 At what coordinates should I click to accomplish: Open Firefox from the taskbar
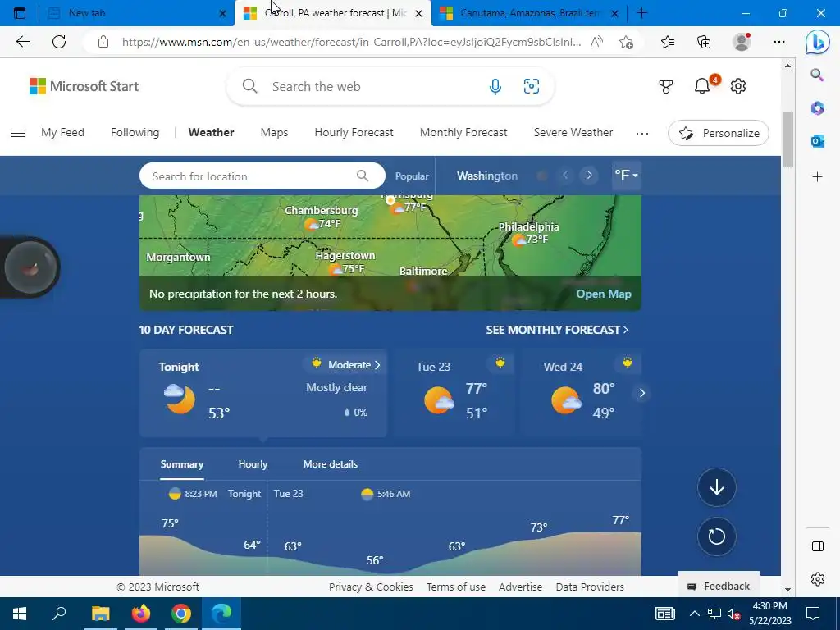pos(141,614)
